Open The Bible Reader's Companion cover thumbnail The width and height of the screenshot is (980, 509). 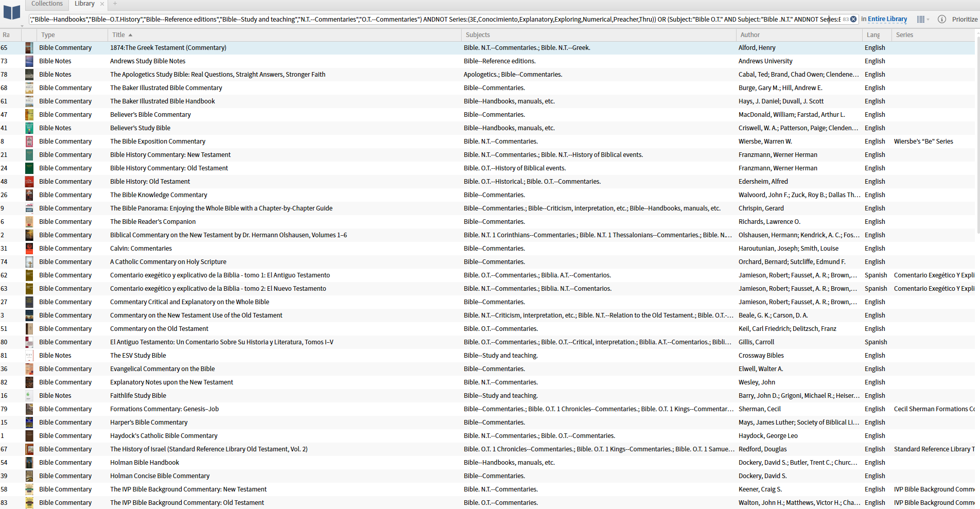(x=29, y=222)
